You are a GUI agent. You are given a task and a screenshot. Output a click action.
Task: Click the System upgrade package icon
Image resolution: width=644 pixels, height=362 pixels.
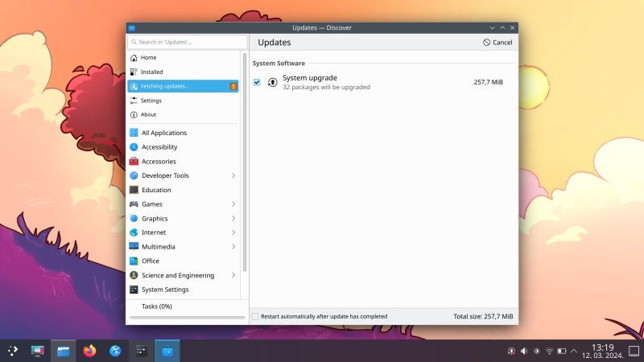pyautogui.click(x=272, y=82)
